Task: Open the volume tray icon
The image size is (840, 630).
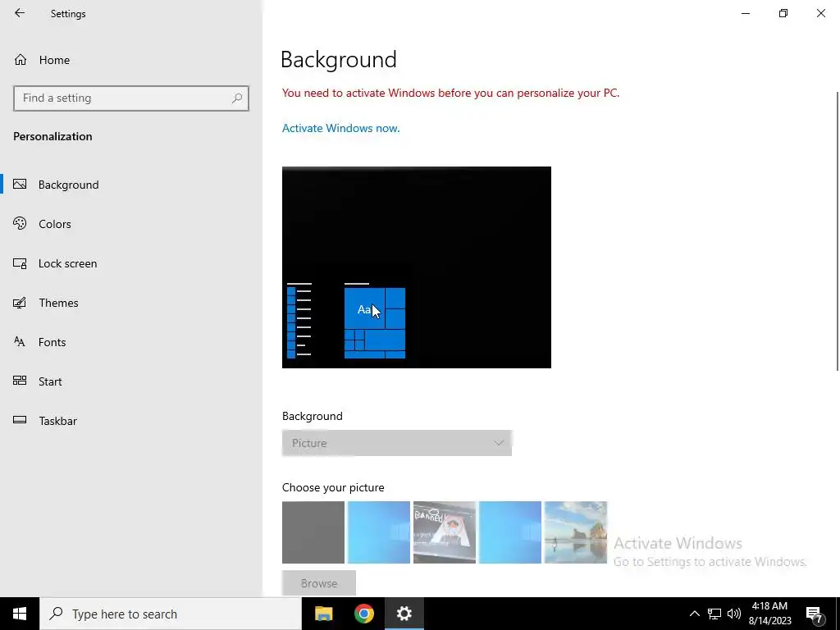Action: [734, 614]
